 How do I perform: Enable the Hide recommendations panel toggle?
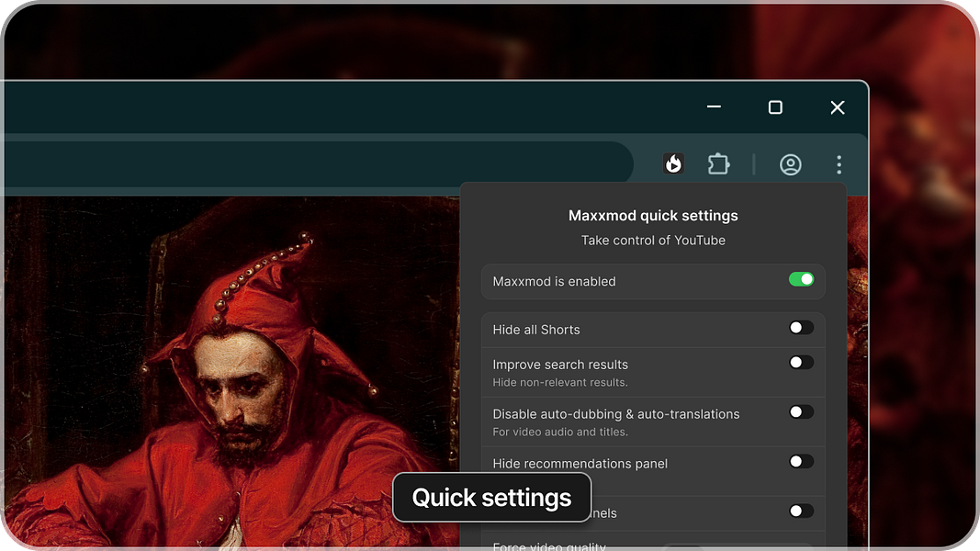[801, 461]
